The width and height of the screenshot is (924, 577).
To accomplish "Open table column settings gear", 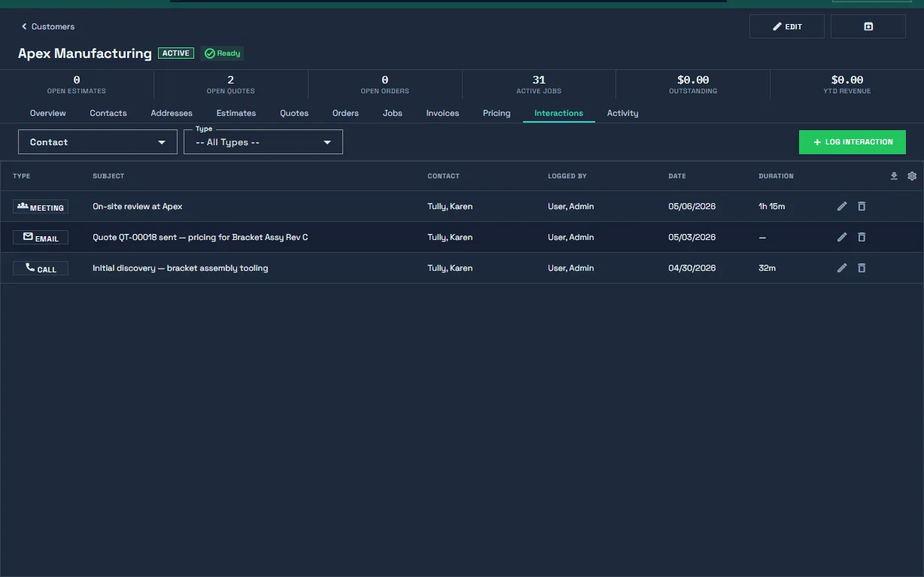I will 912,176.
